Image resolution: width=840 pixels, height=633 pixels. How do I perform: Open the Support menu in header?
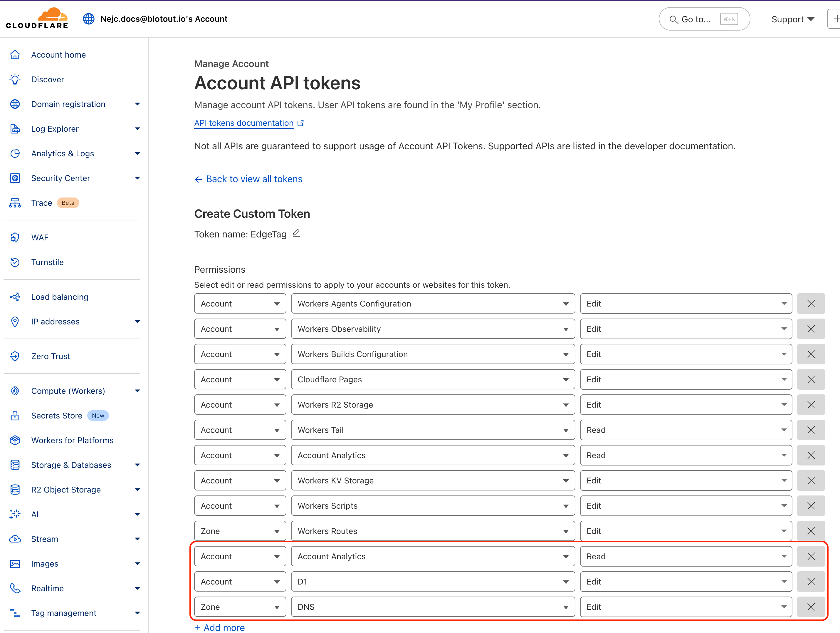[x=792, y=19]
